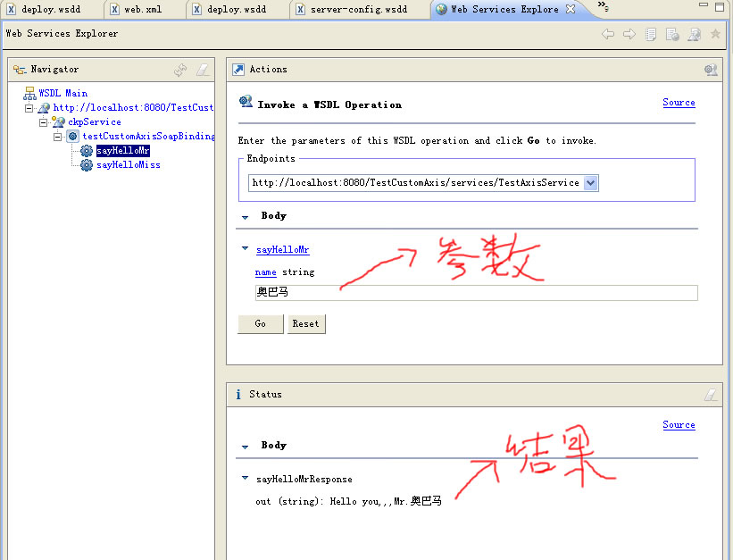Viewport: 733px width, 560px height.
Task: Click the Go button to invoke
Action: [261, 323]
